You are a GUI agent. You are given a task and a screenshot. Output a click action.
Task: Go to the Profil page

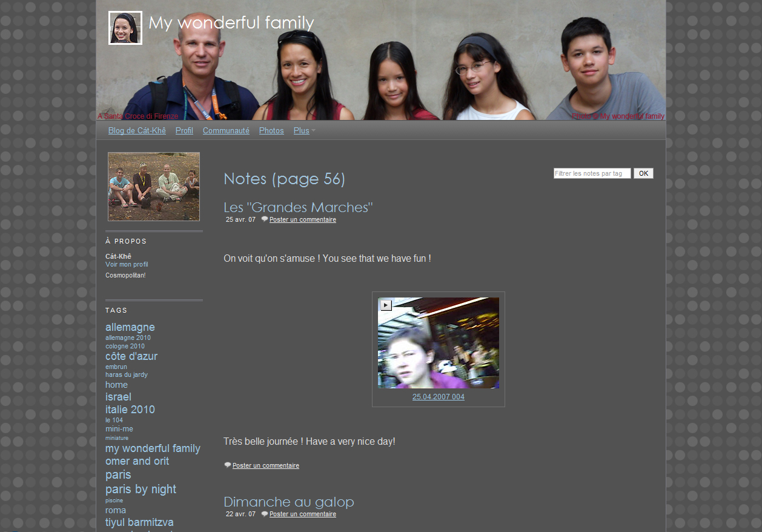click(x=184, y=131)
